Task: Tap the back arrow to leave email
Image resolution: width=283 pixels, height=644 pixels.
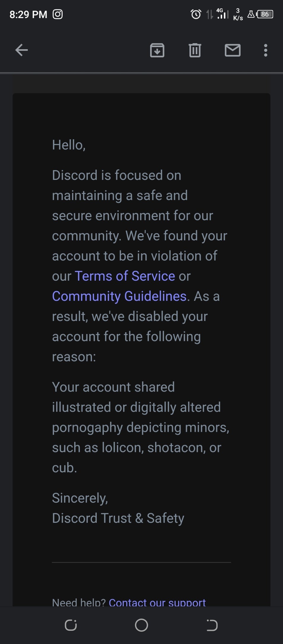Action: (21, 50)
